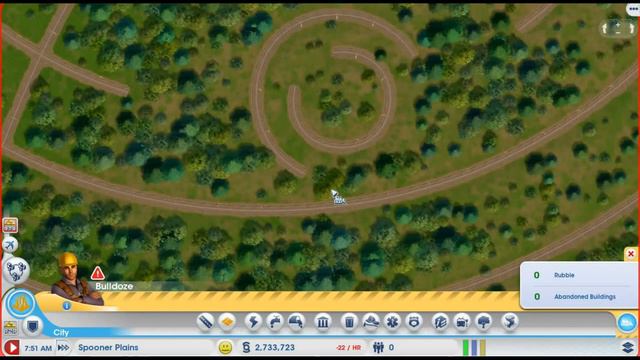640x360 pixels.
Task: Open the Power utilities menu
Action: coord(253,322)
